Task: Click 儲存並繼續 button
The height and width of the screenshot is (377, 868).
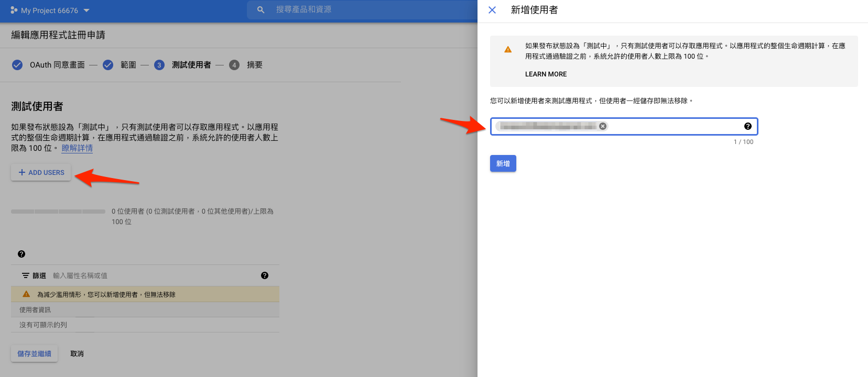Action: tap(34, 354)
